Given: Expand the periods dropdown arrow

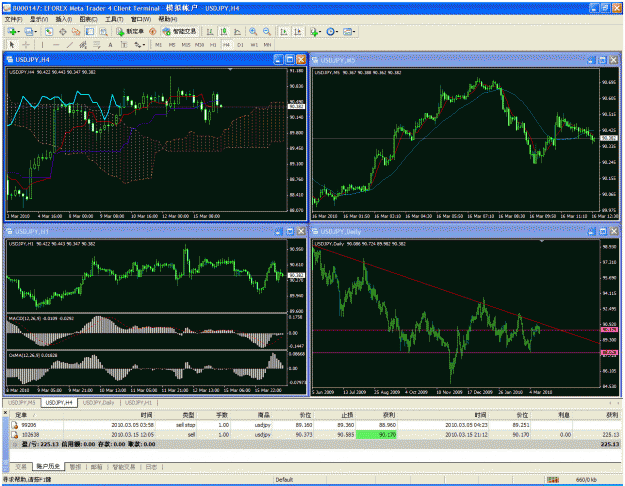Looking at the screenshot, I should click(337, 31).
